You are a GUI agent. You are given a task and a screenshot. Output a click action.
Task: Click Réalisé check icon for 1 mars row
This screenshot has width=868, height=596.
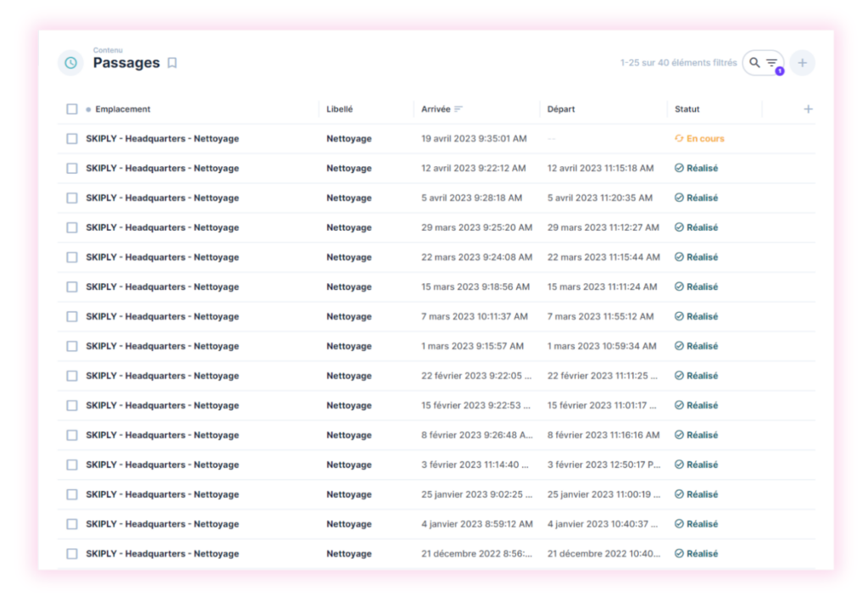pyautogui.click(x=679, y=346)
